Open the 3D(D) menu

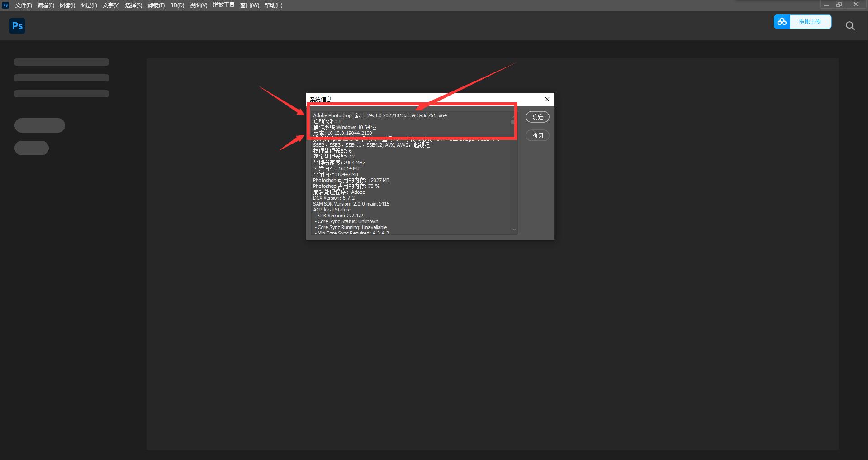(x=177, y=5)
